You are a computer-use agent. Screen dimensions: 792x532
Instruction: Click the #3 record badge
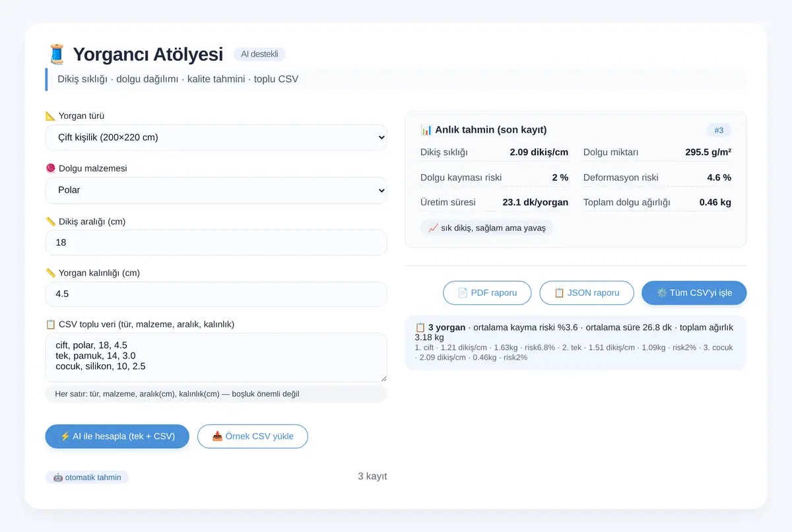(x=719, y=130)
